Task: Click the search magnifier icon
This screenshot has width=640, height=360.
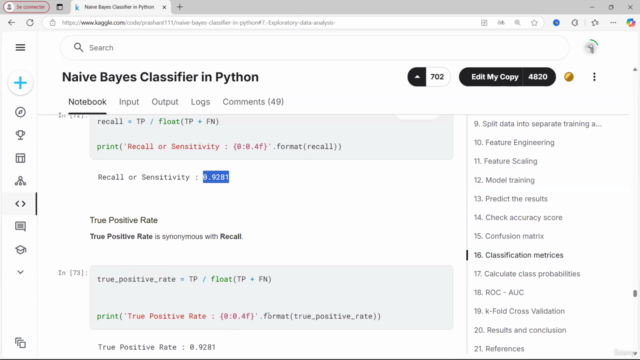Action: (x=78, y=48)
